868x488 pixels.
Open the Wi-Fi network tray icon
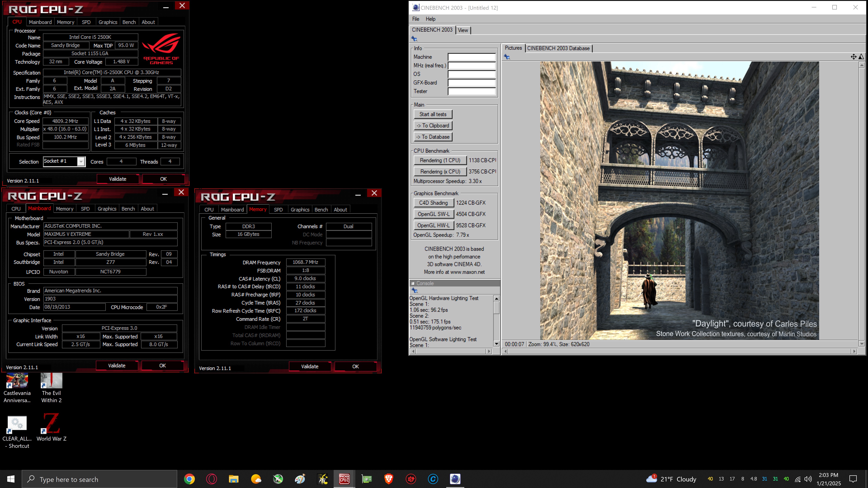tap(797, 479)
